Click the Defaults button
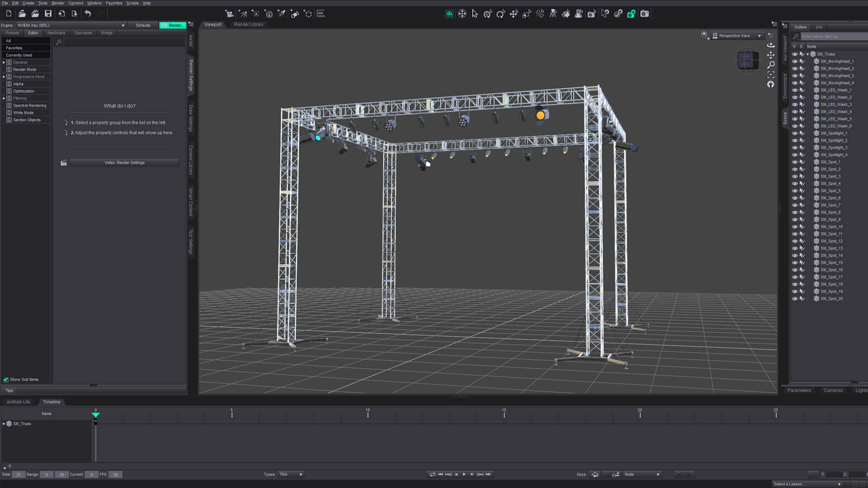Screen dimensions: 868x488 [143, 25]
